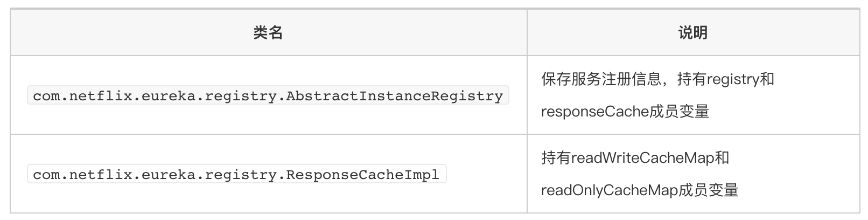Click the word "readWriteCacheMap" in the description
Image resolution: width=868 pixels, height=220 pixels.
point(643,158)
